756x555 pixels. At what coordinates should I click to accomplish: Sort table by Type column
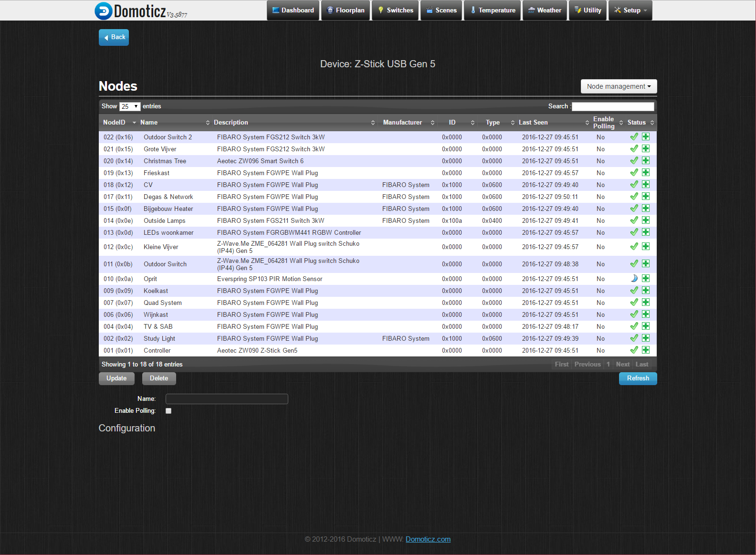coord(496,123)
